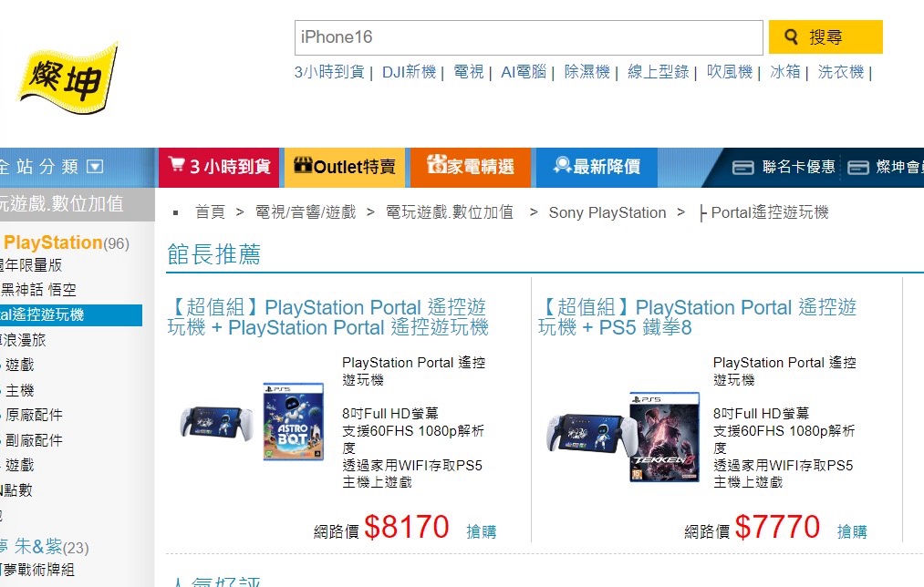The width and height of the screenshot is (924, 587).
Task: Open the Astro Bot bundle product thumbnail
Action: click(253, 421)
